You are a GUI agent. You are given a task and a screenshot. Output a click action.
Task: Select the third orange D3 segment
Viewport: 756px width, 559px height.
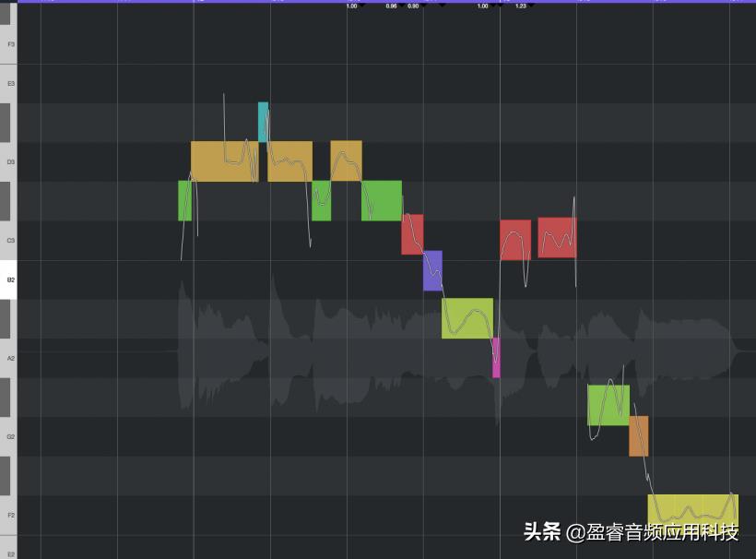[346, 161]
